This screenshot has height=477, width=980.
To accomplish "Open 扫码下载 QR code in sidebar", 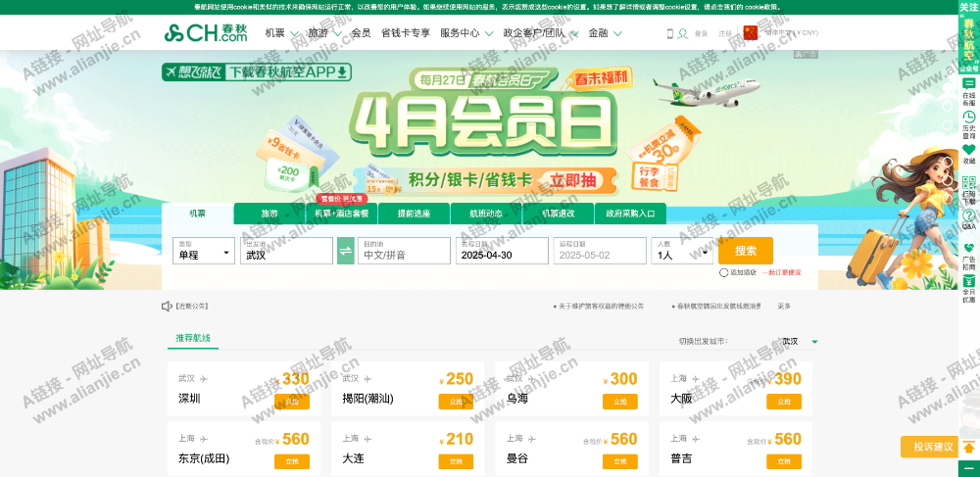I will tap(969, 190).
